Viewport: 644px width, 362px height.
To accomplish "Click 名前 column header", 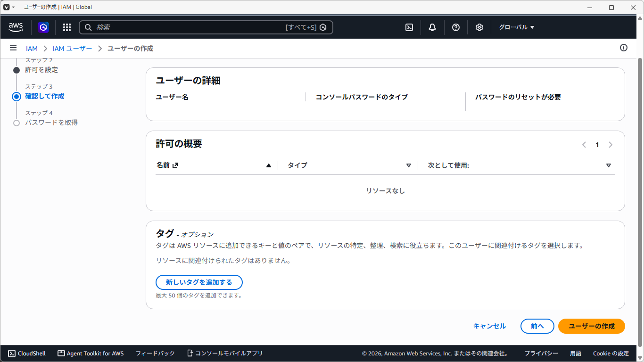I will click(163, 165).
